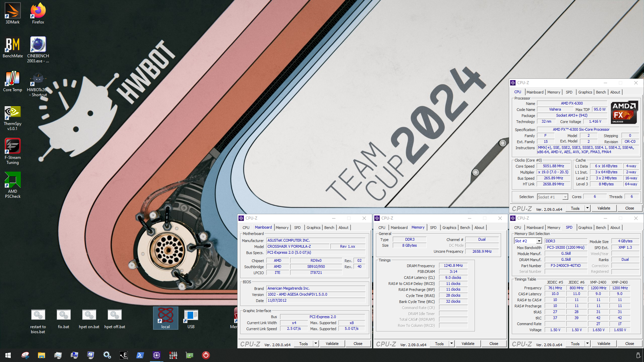Select the restart to bios.bat file

tap(38, 321)
